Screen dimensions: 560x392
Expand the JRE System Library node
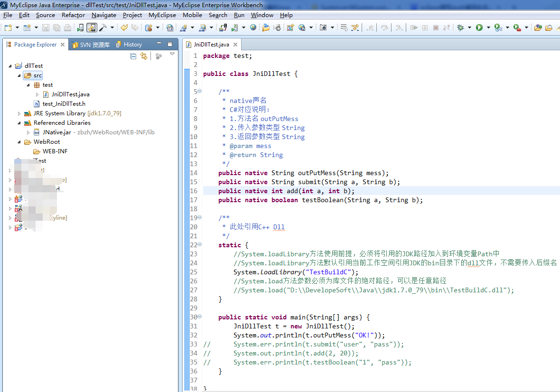tap(19, 113)
